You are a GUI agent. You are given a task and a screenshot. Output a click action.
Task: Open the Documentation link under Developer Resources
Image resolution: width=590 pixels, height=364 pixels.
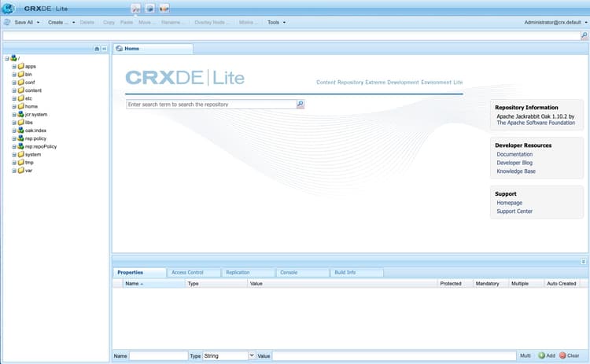click(x=514, y=155)
